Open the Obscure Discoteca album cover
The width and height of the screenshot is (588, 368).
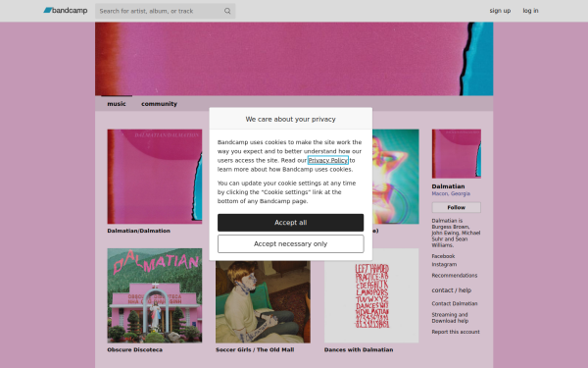pyautogui.click(x=155, y=295)
